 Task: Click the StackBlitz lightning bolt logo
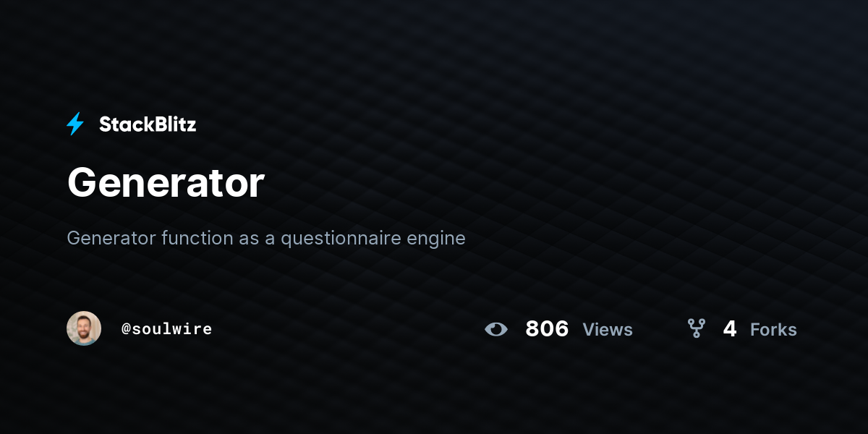(x=75, y=124)
